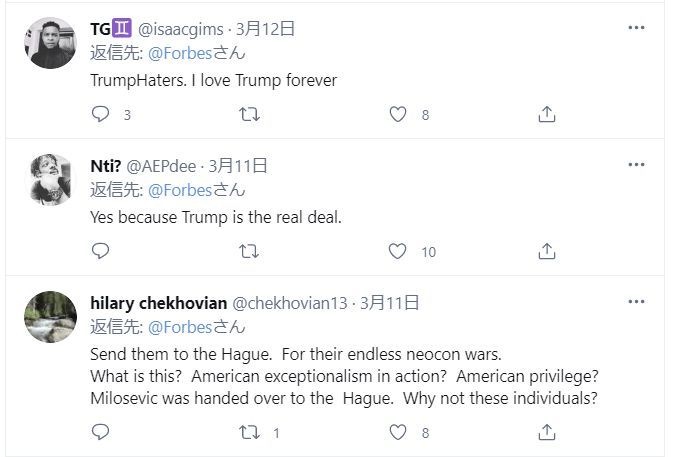The width and height of the screenshot is (676, 457).
Task: Share TG's tweet via share icon
Action: (547, 115)
